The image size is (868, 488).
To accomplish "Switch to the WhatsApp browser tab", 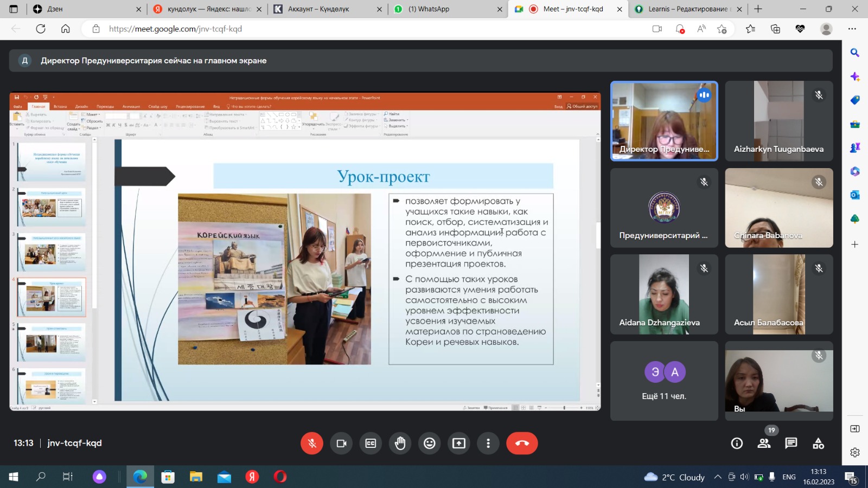I will 445,9.
